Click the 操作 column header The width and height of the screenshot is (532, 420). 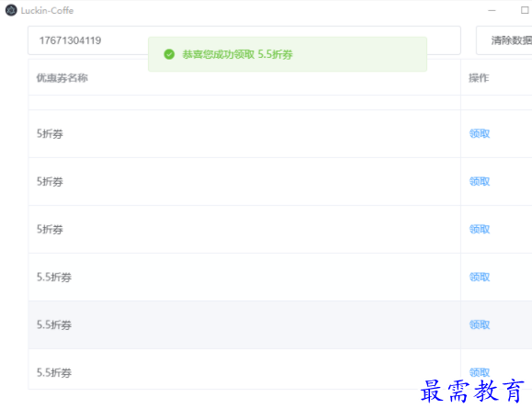479,78
